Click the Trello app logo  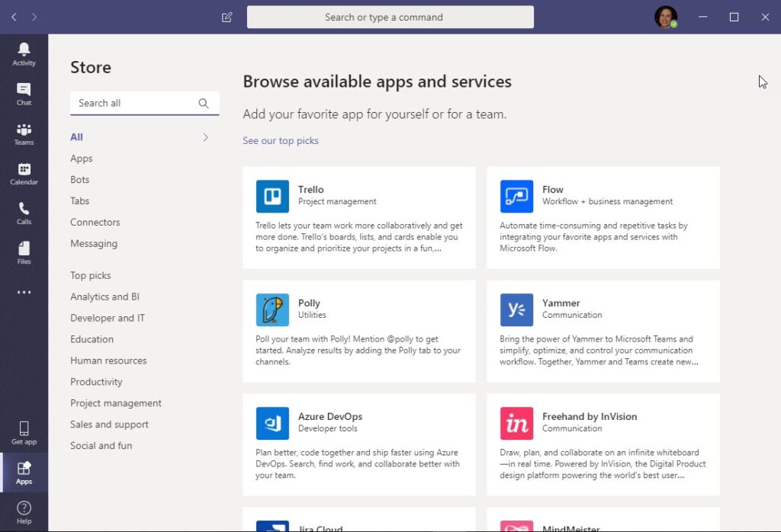(x=272, y=196)
